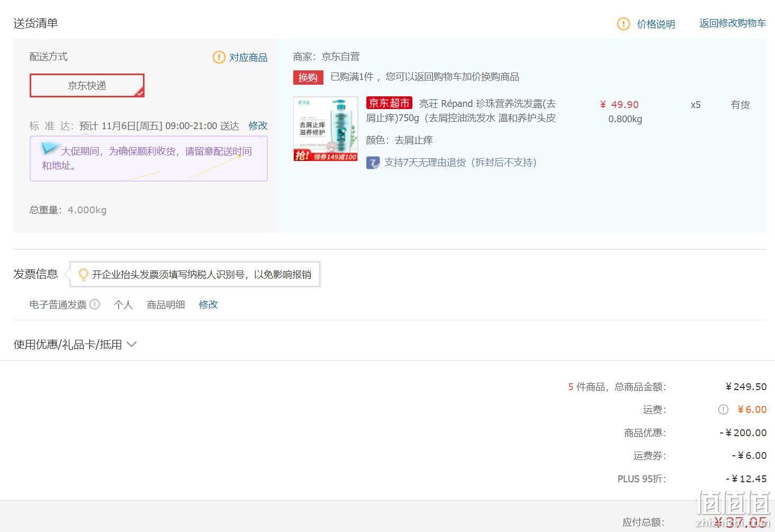Click the 7-day return icon
The image size is (775, 532).
[x=373, y=163]
